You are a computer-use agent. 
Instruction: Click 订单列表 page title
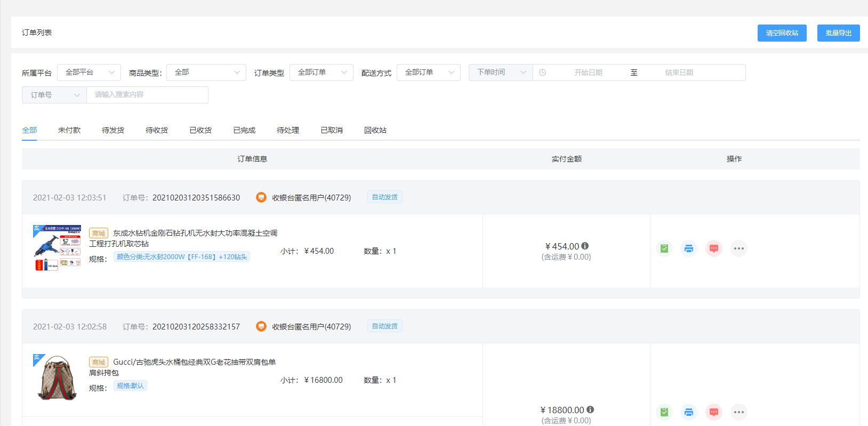(37, 33)
